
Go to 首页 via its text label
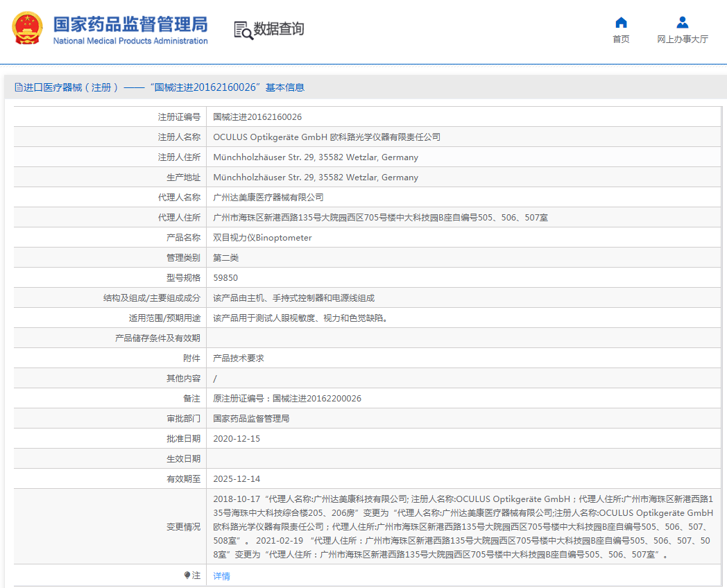[x=621, y=40]
